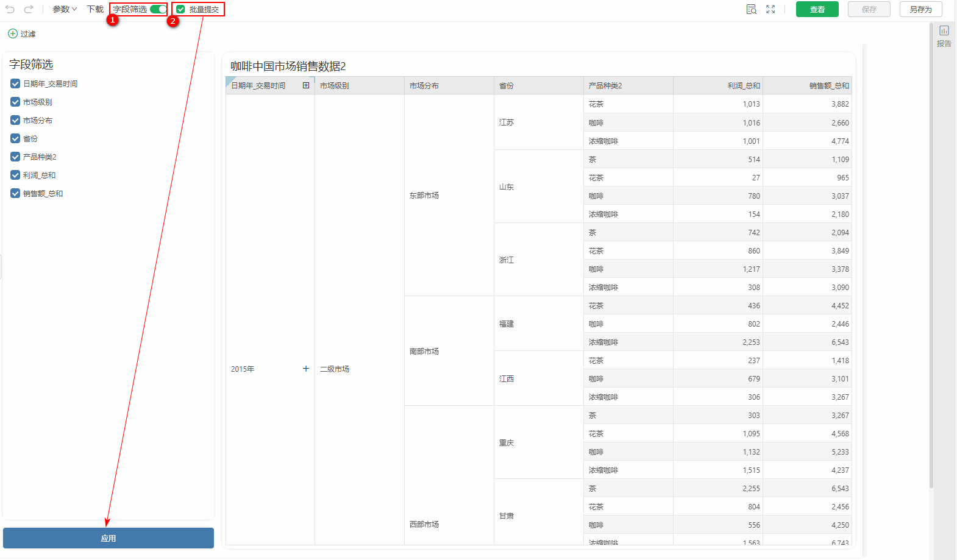957x560 pixels.
Task: Click the 另存为 button
Action: pos(921,9)
